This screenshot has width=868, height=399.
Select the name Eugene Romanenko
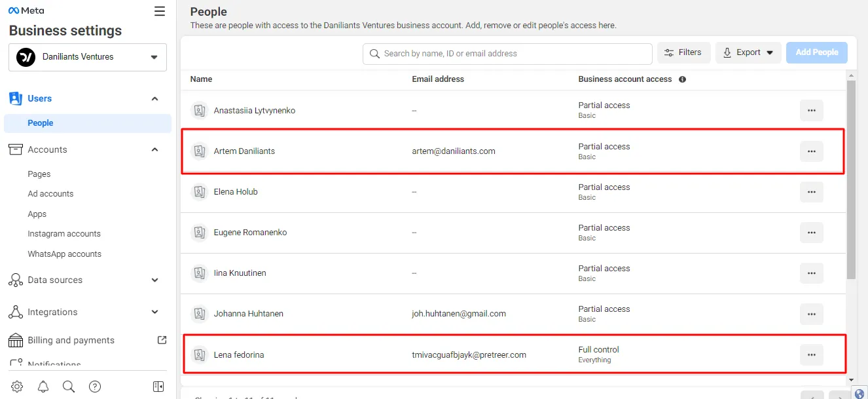click(x=250, y=233)
